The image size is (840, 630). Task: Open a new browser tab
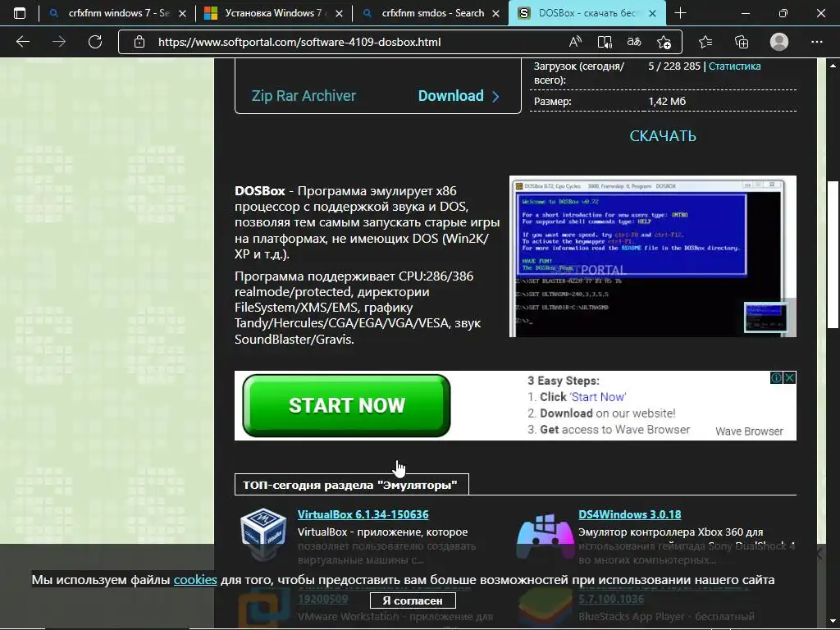coord(680,13)
